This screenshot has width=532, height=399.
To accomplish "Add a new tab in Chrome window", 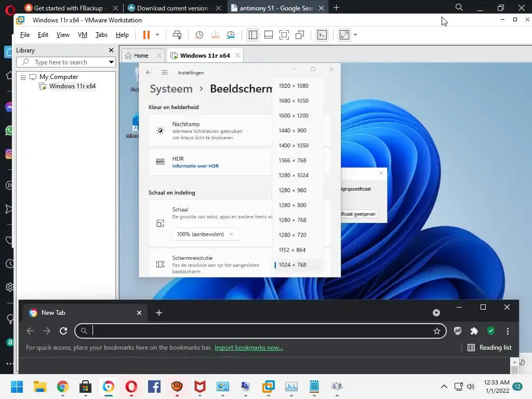I will tap(159, 312).
